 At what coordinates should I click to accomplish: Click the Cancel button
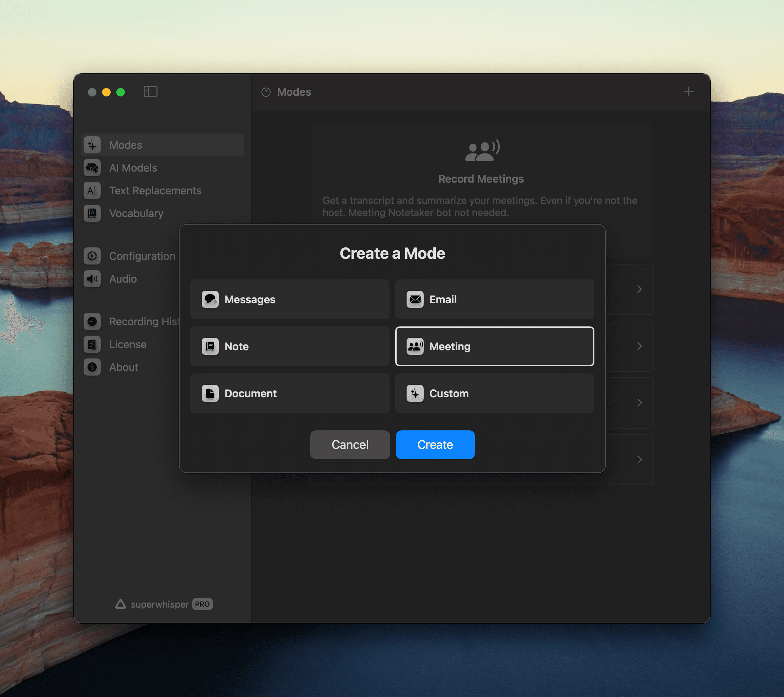point(350,445)
